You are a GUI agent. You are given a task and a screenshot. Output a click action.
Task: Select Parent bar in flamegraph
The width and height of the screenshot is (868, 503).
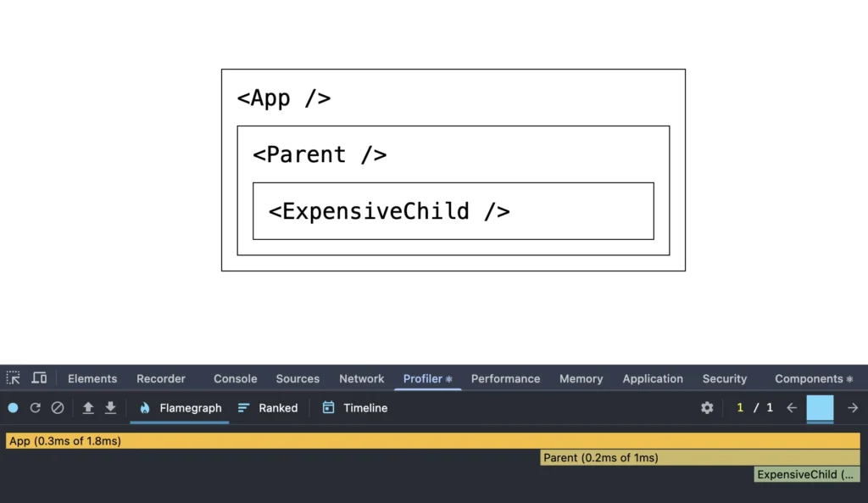[700, 457]
